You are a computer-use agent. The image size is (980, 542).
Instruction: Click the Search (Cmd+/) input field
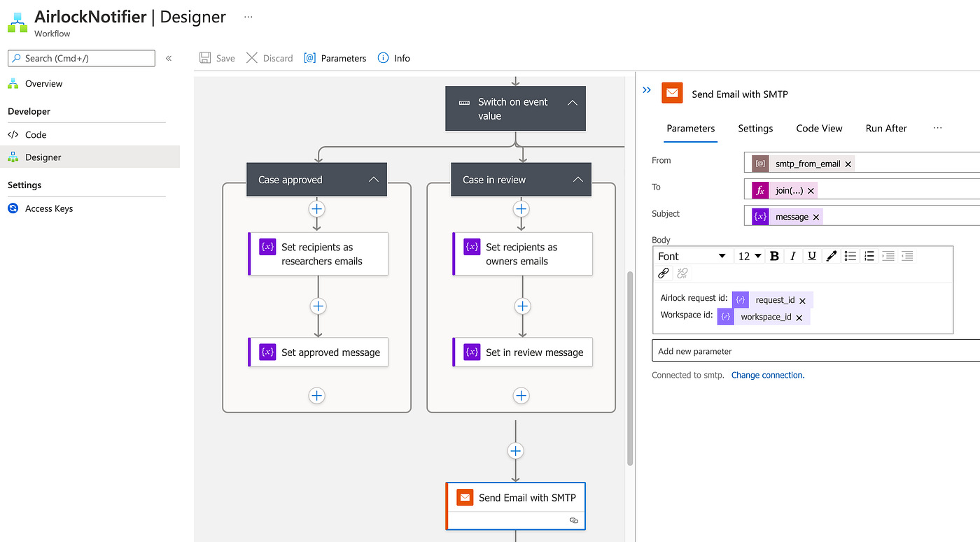[80, 58]
